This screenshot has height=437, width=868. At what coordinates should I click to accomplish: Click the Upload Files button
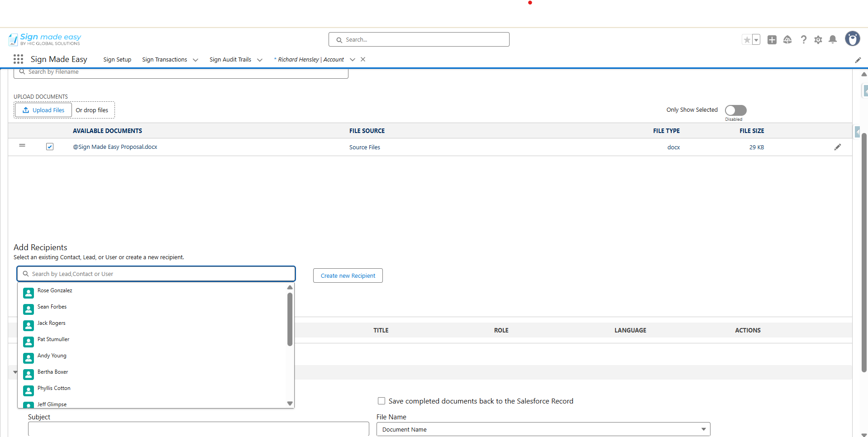click(x=43, y=110)
